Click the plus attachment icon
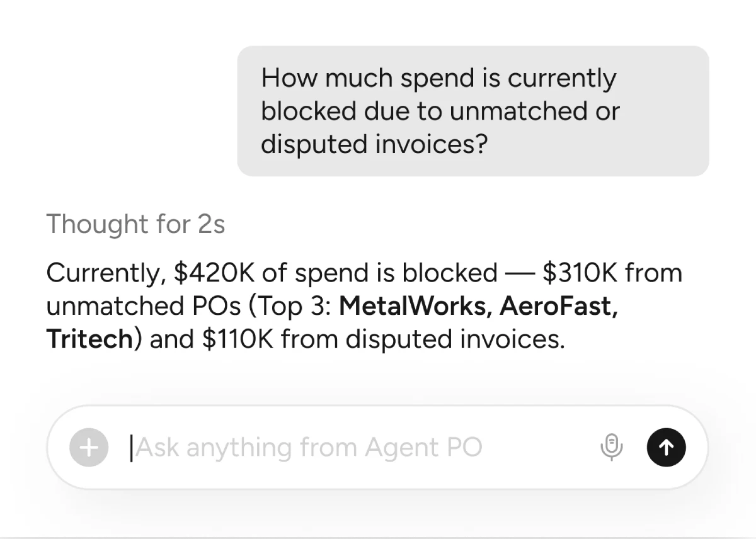 [x=89, y=447]
